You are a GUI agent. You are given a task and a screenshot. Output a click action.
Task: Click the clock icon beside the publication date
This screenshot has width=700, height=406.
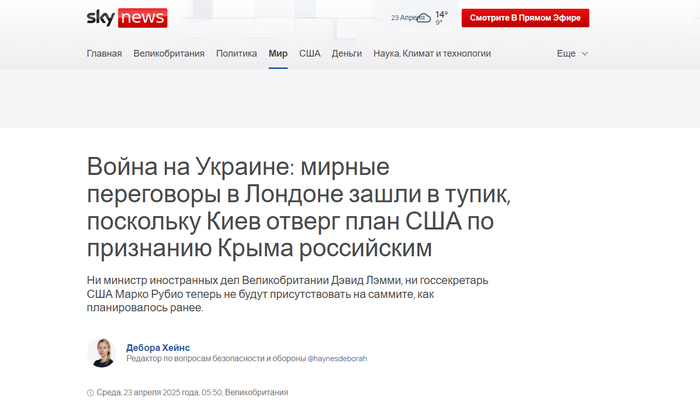click(x=91, y=393)
